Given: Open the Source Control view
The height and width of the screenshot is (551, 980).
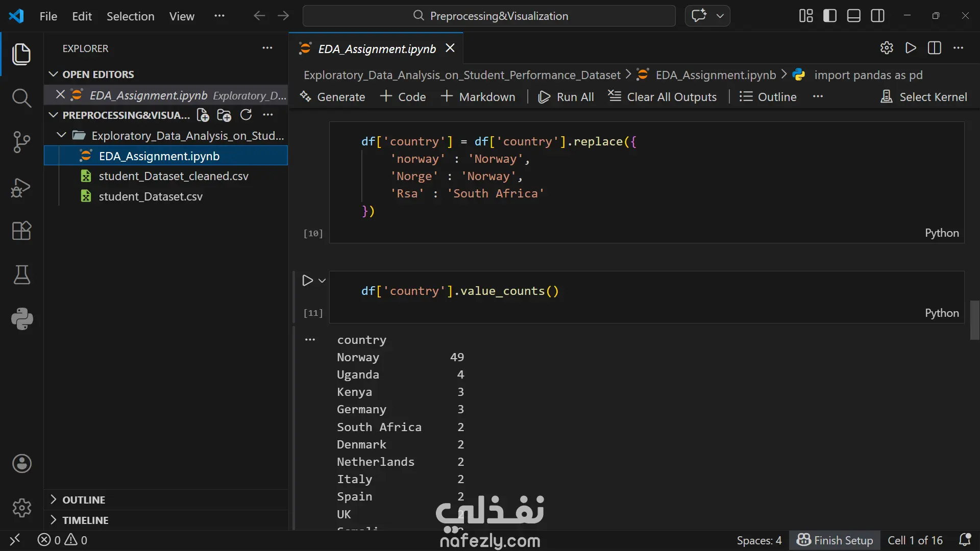Looking at the screenshot, I should tap(21, 142).
